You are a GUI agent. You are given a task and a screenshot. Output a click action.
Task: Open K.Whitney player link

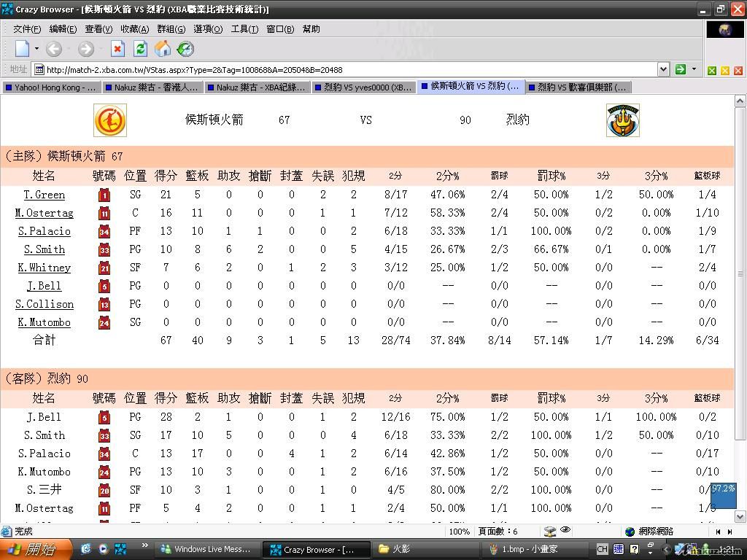point(44,268)
